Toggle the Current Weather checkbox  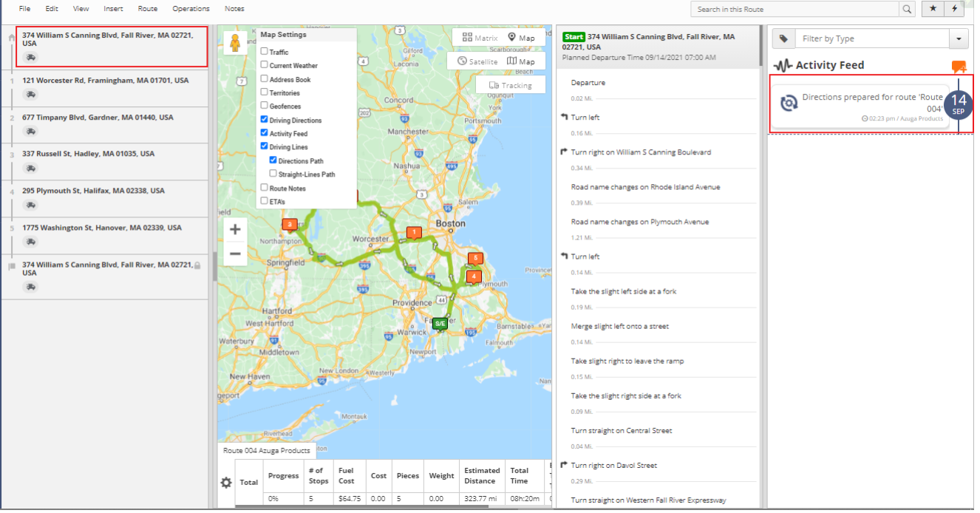(x=264, y=65)
